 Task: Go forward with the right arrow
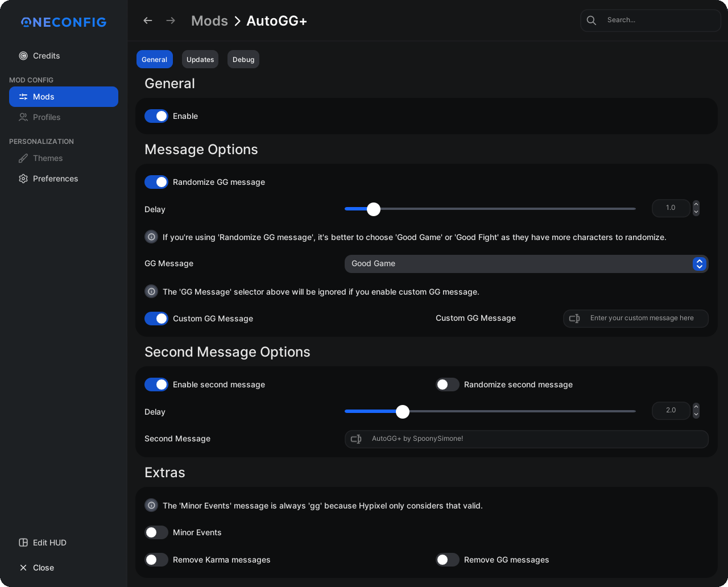tap(171, 20)
